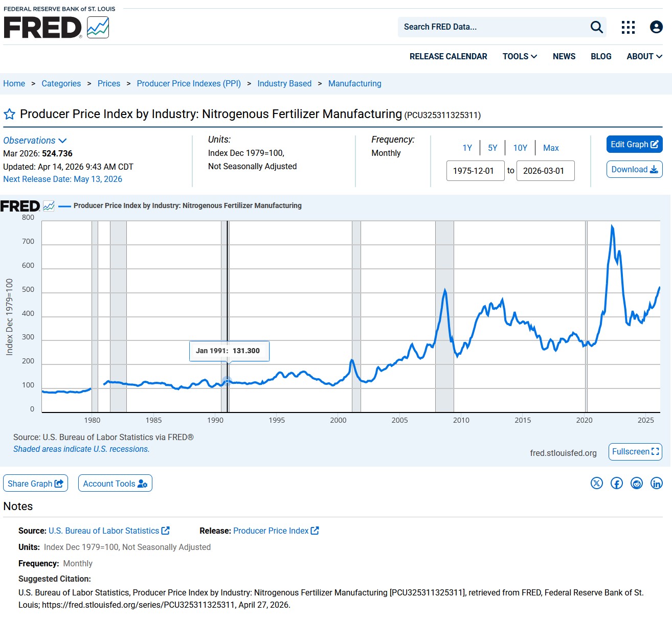Open Account Tools

click(115, 483)
